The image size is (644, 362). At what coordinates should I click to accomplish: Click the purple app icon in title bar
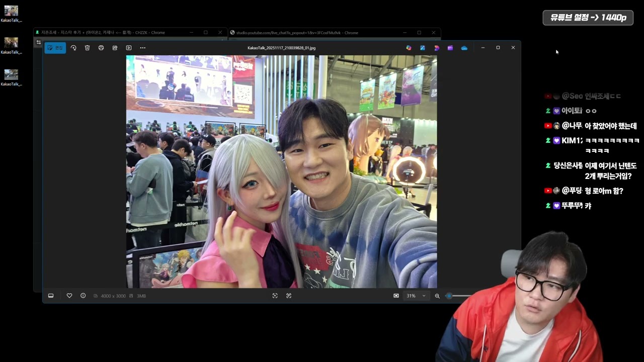450,48
